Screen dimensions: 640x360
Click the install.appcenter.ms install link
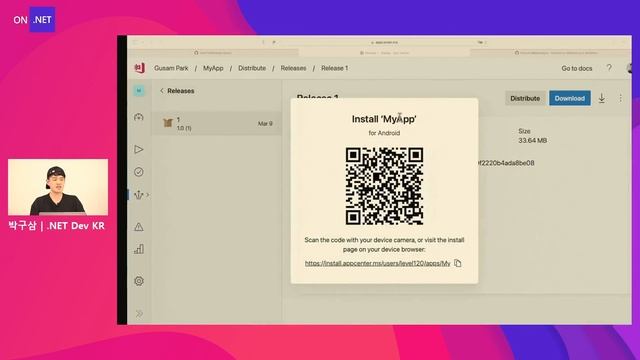378,263
